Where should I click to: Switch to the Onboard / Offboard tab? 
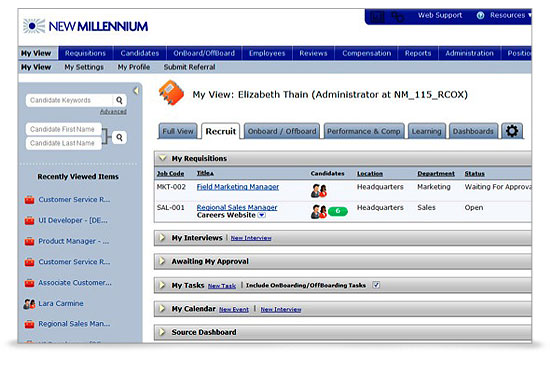pyautogui.click(x=282, y=131)
